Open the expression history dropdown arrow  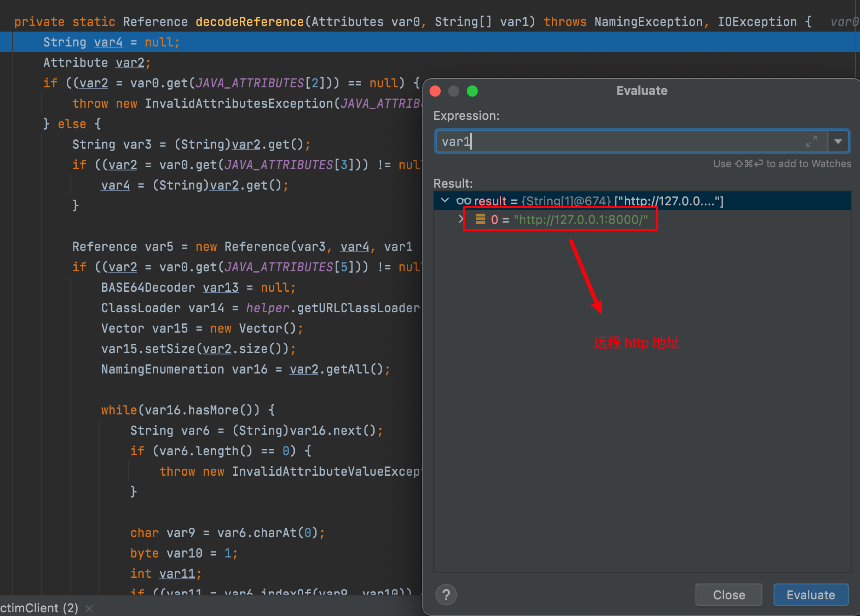tap(838, 141)
